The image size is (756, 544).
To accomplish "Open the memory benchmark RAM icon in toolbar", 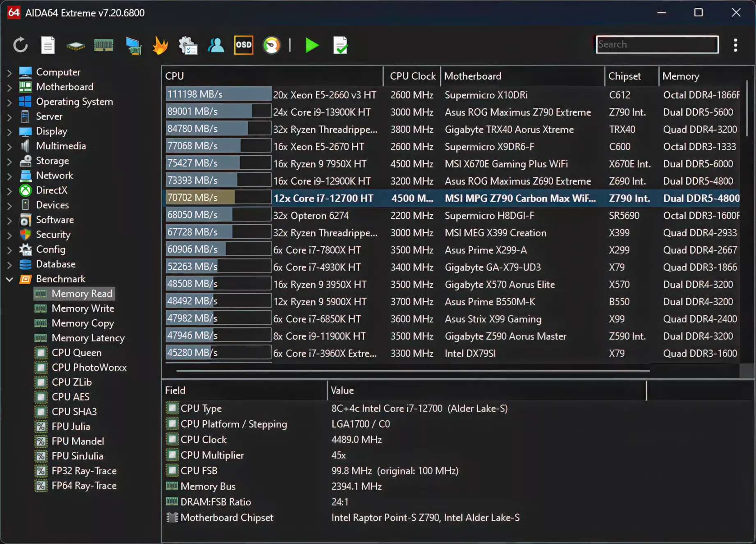I will coord(103,45).
